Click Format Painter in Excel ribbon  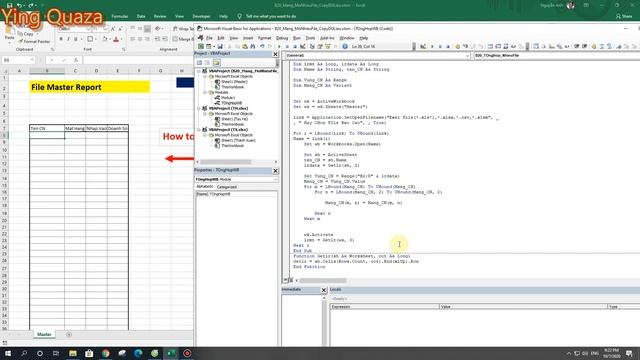(x=34, y=41)
